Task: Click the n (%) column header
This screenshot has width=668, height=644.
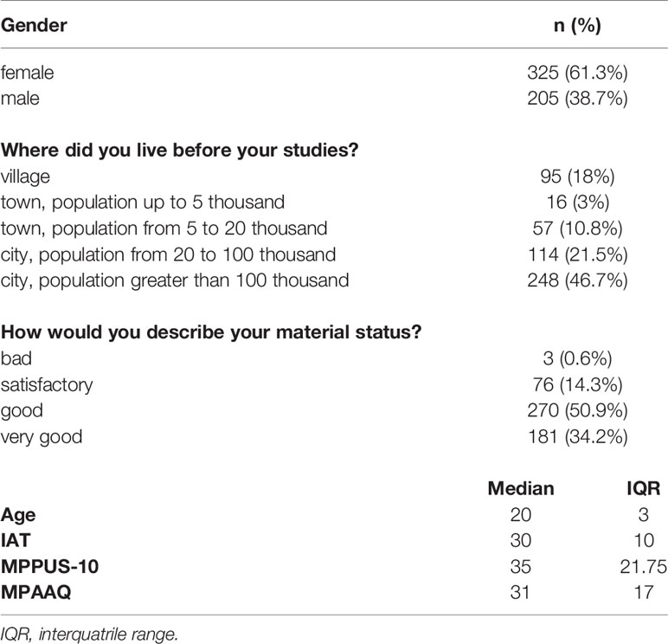Action: (x=577, y=26)
